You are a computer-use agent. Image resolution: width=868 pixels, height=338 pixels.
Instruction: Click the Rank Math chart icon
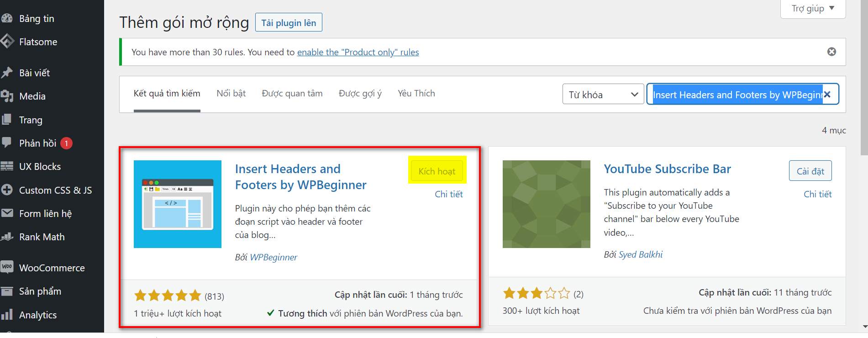[7, 237]
